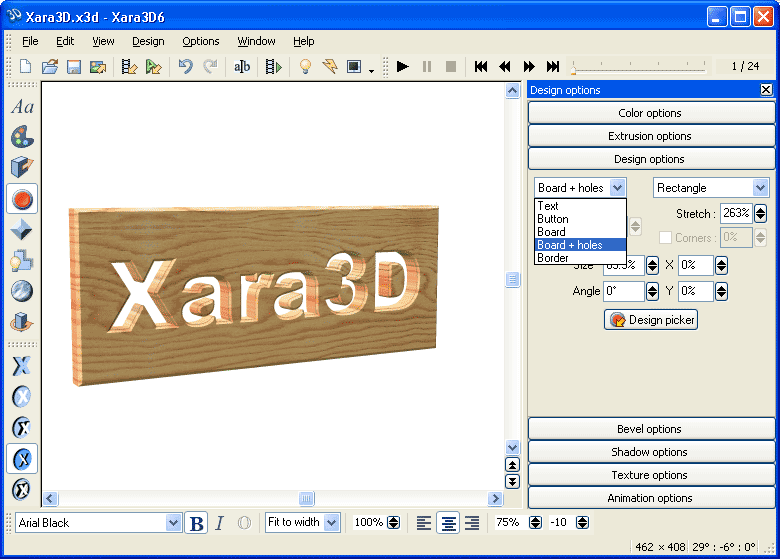Expand the Fit to width dropdown
The image size is (780, 559).
pos(331,523)
